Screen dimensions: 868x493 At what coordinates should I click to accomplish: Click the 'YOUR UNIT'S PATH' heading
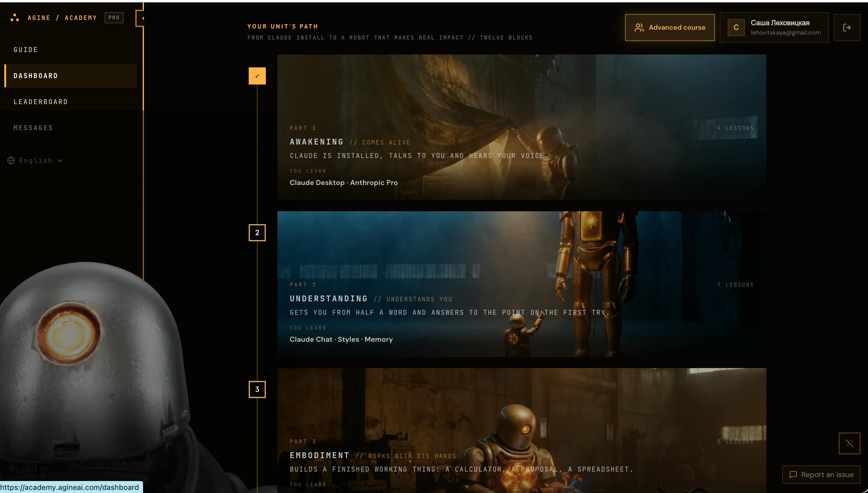tap(282, 26)
